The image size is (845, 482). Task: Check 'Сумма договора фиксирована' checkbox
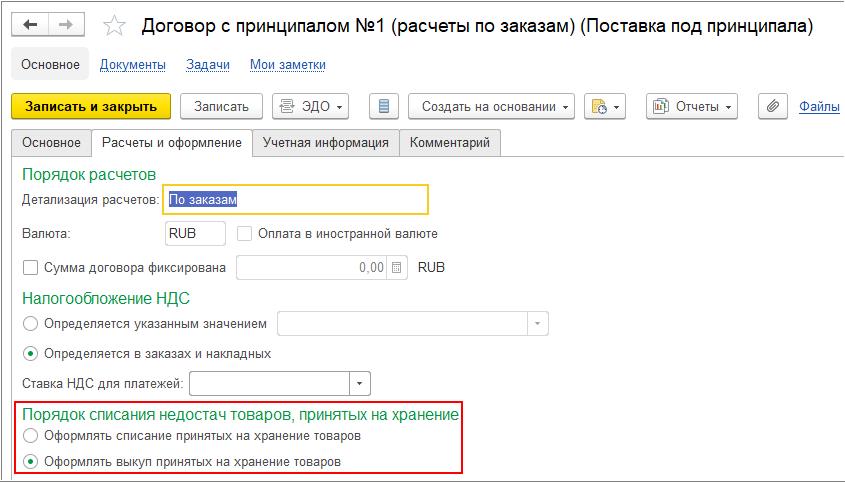click(30, 268)
